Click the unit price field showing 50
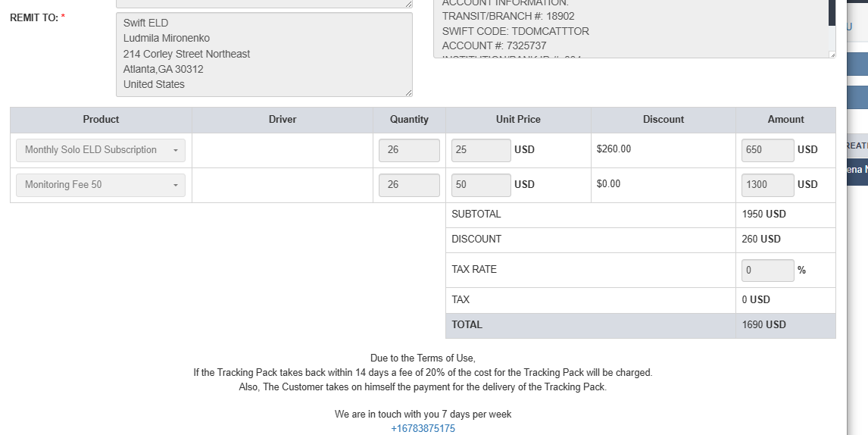This screenshot has width=868, height=435. click(480, 185)
